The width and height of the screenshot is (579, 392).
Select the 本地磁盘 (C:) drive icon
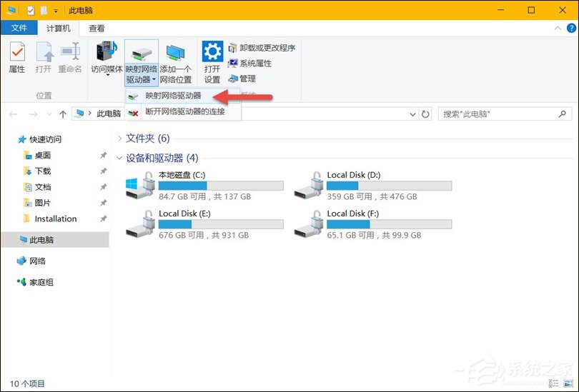coord(140,185)
